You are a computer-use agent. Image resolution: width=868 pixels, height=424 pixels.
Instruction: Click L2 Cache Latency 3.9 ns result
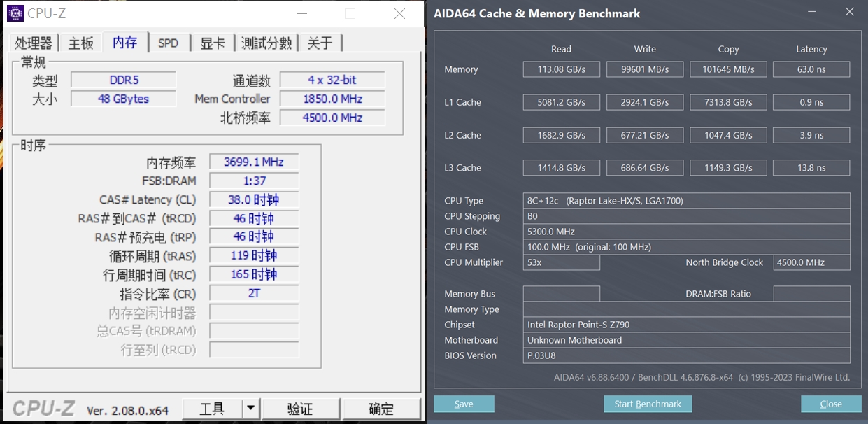point(811,135)
